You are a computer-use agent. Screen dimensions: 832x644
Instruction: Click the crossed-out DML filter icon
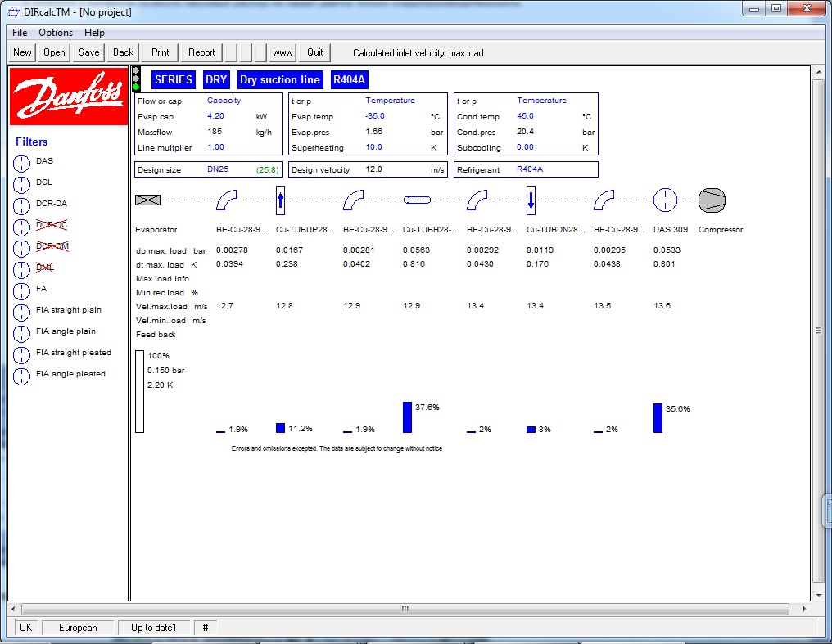pos(22,270)
